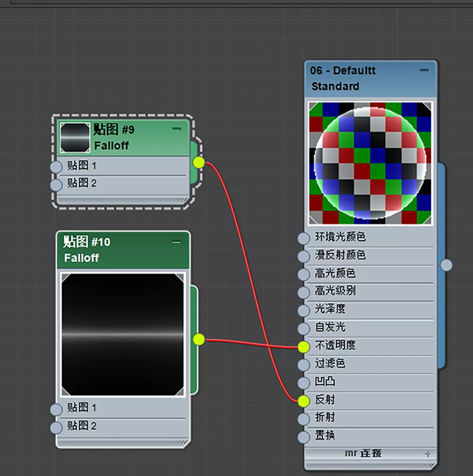
Task: Click material output socket of 06 - Defaultt
Action: 446,265
